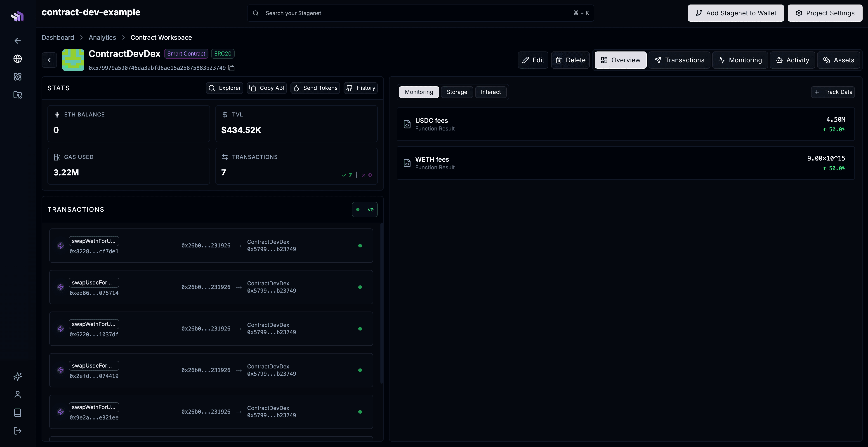Click Add Stagenet to Wallet
The image size is (868, 447).
click(x=736, y=13)
